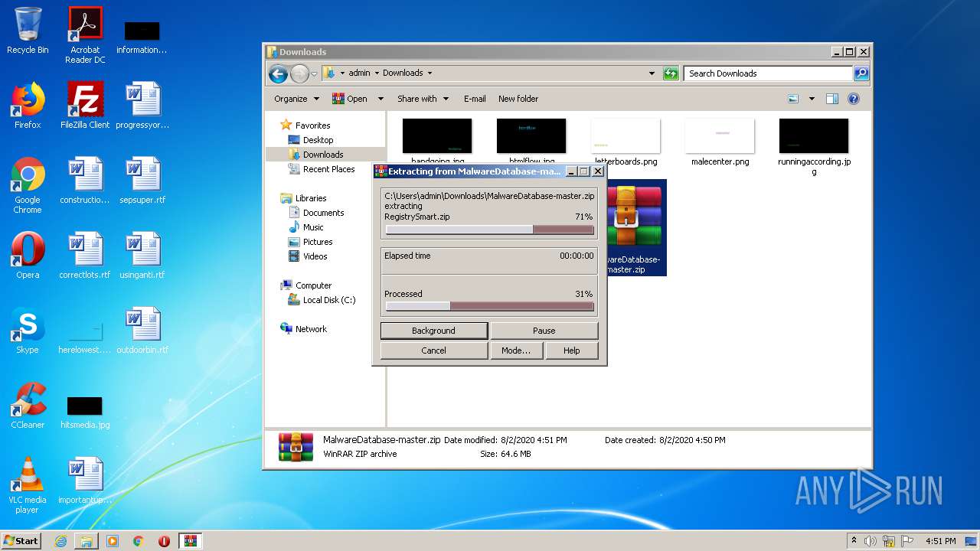Click the clock in system tray

tap(940, 541)
